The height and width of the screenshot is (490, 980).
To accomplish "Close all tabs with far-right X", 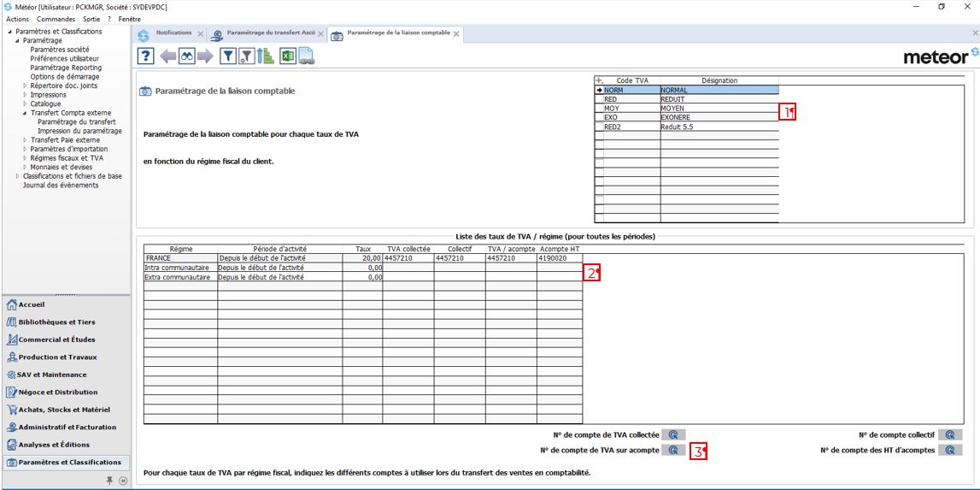I will (975, 32).
